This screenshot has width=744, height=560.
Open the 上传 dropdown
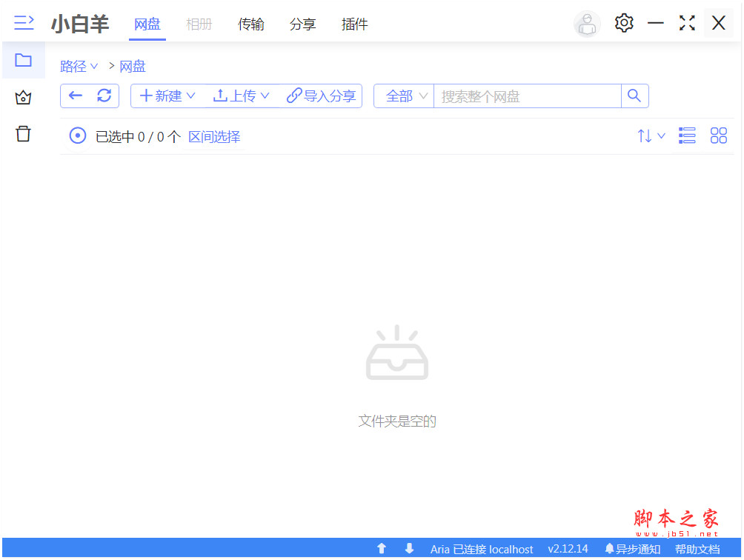pyautogui.click(x=241, y=96)
